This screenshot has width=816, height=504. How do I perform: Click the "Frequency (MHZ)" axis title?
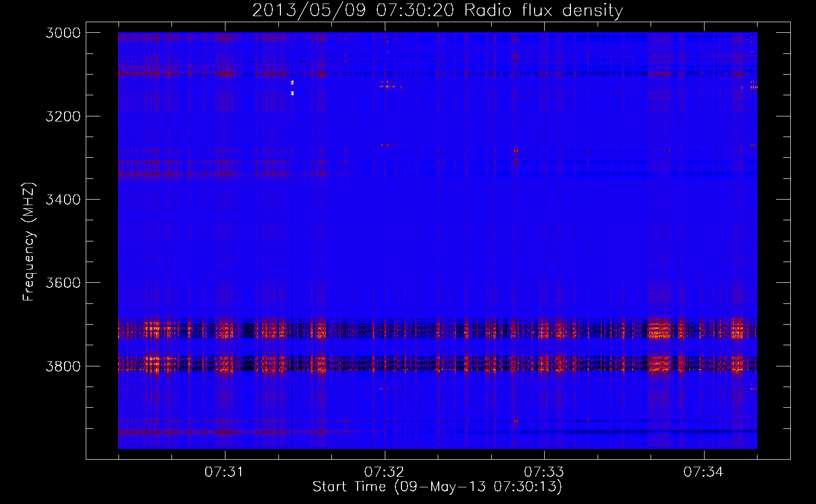pos(29,242)
